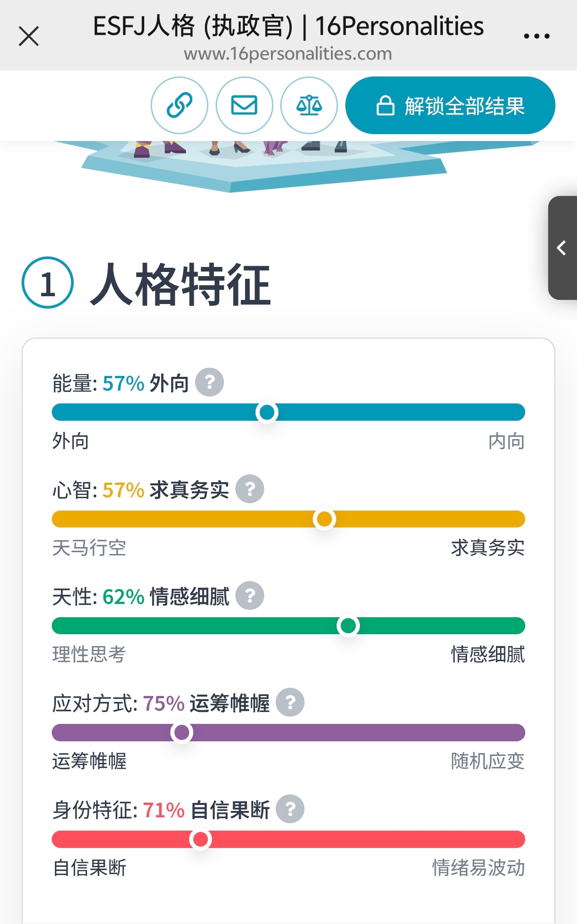Email results using the envelope icon
Screen dimensions: 577x924
tap(245, 105)
